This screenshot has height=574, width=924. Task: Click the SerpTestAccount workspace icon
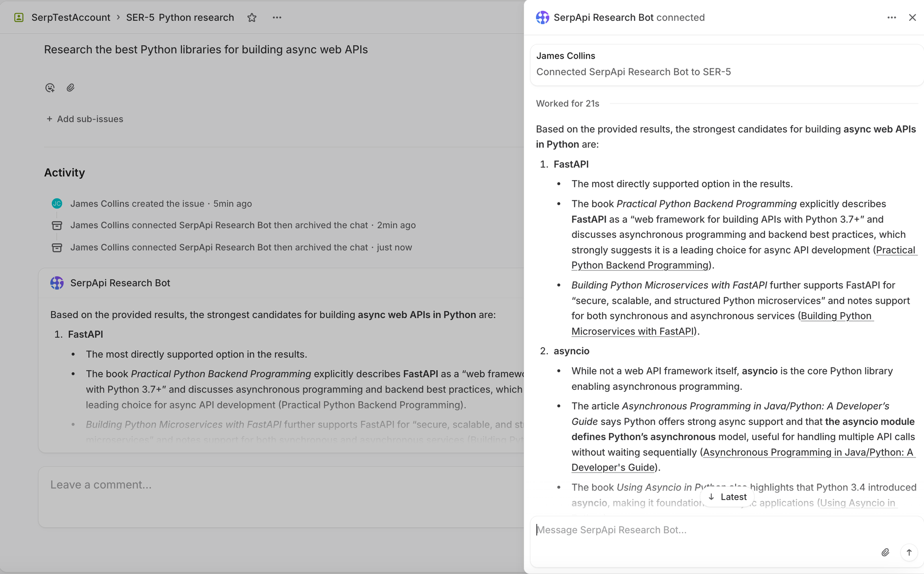click(19, 18)
